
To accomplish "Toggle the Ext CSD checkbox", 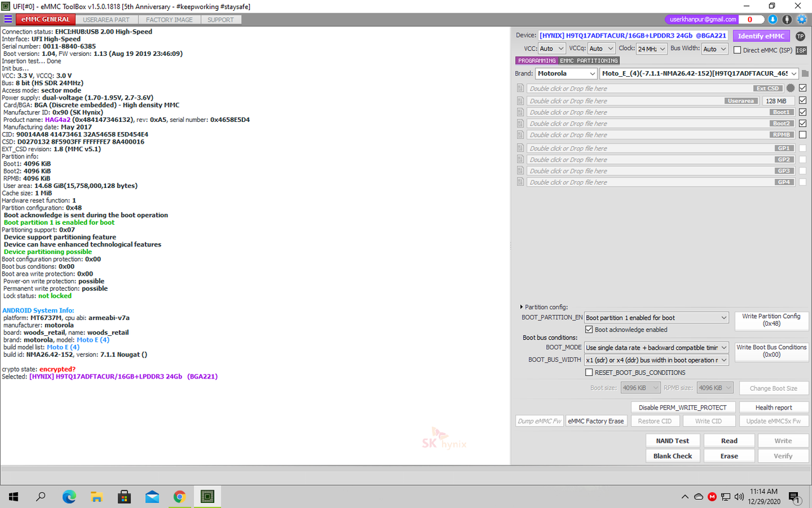I will click(803, 88).
